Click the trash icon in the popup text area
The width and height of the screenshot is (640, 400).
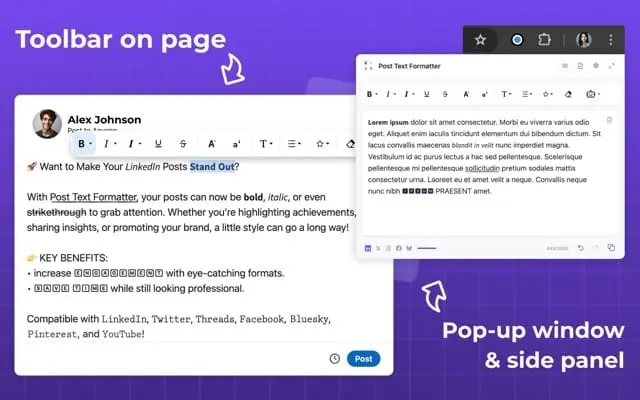pyautogui.click(x=609, y=120)
